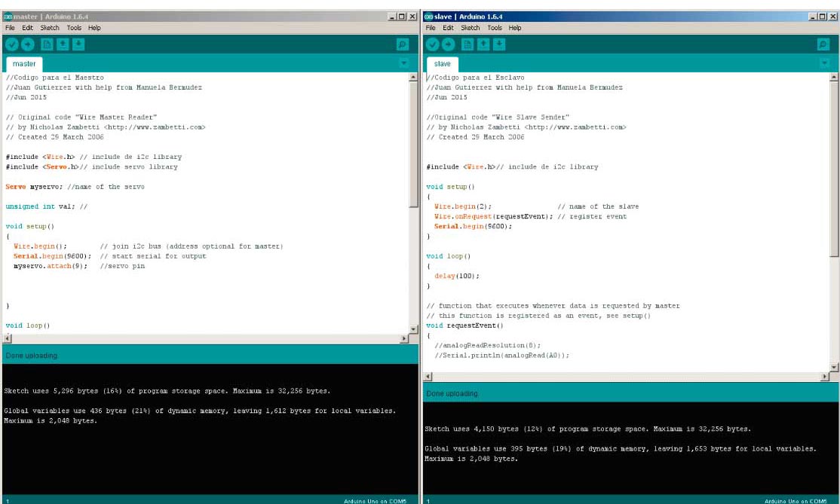Click vertical scrollbar thumb in master editor

coord(413,145)
